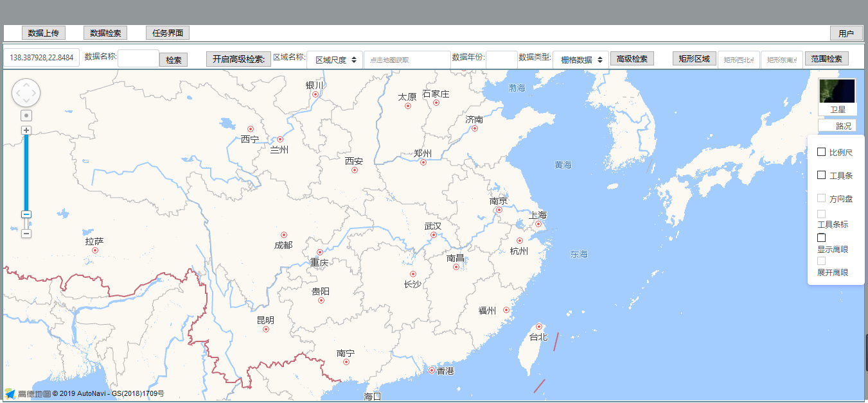Switch to satellite view via 卫星 thumbnail

click(x=837, y=95)
